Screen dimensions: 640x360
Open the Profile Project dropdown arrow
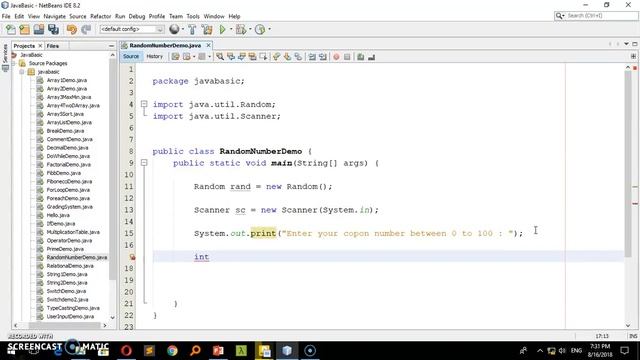(x=269, y=29)
